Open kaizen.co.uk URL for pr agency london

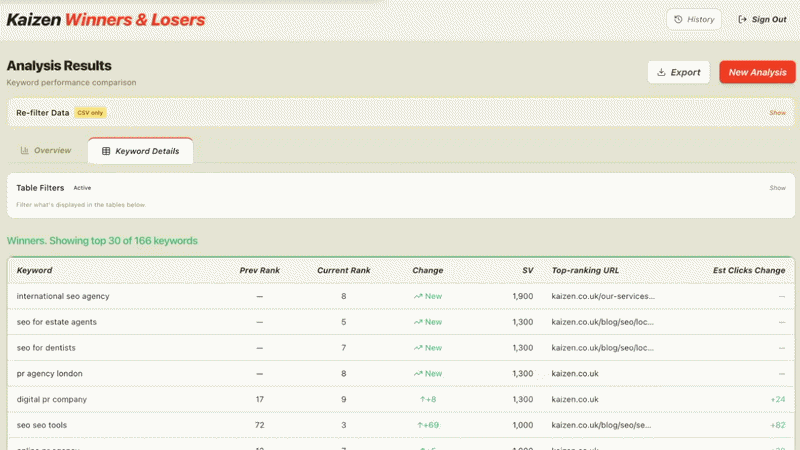pos(575,373)
